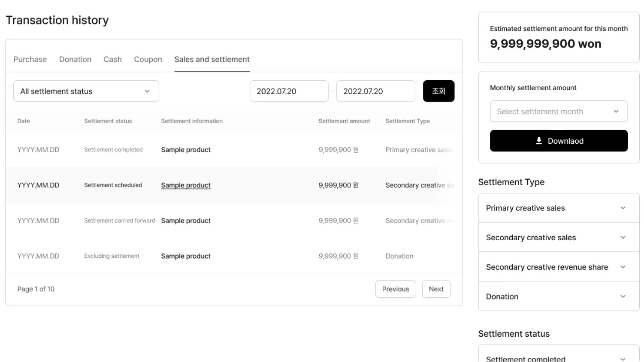
Task: Switch to the Purchase tab
Action: point(30,59)
